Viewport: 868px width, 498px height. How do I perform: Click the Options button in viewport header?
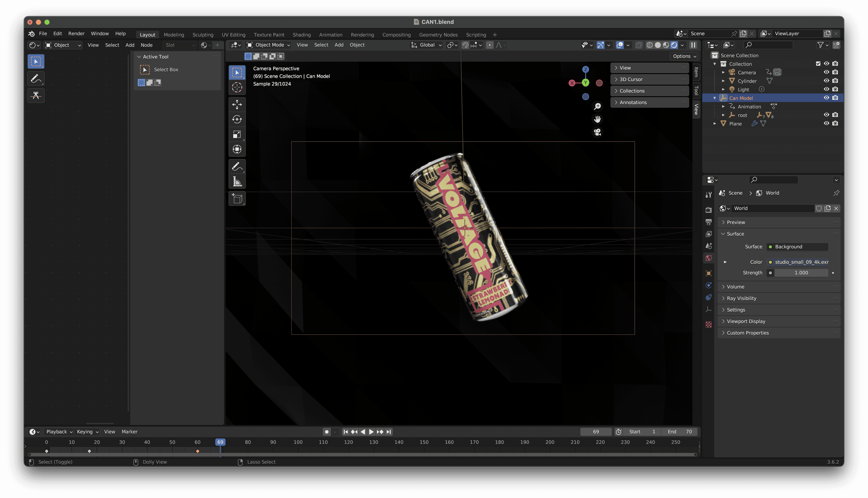684,56
